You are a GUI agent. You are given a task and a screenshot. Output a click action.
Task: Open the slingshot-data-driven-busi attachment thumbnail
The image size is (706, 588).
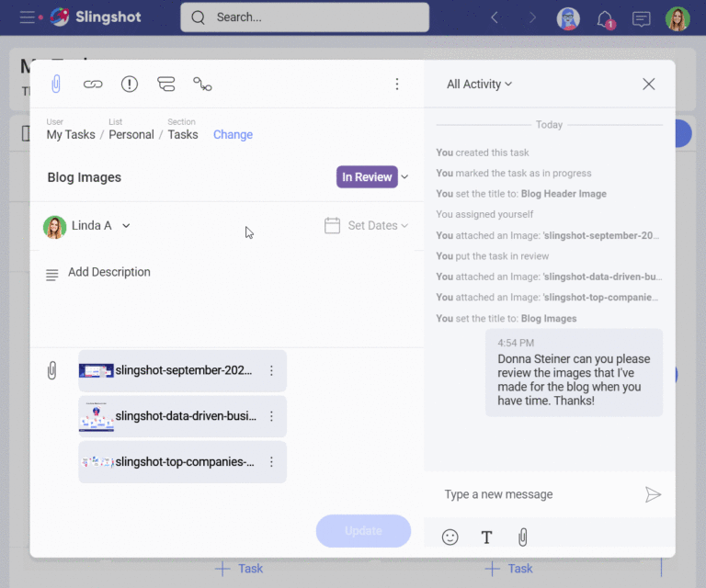tap(97, 417)
